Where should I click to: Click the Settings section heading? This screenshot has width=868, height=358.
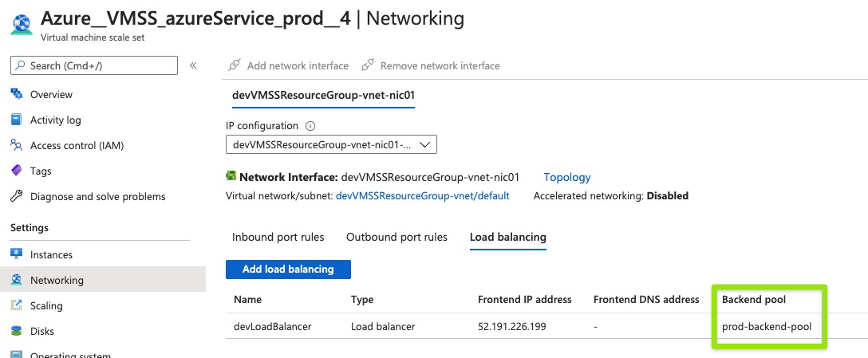(30, 227)
